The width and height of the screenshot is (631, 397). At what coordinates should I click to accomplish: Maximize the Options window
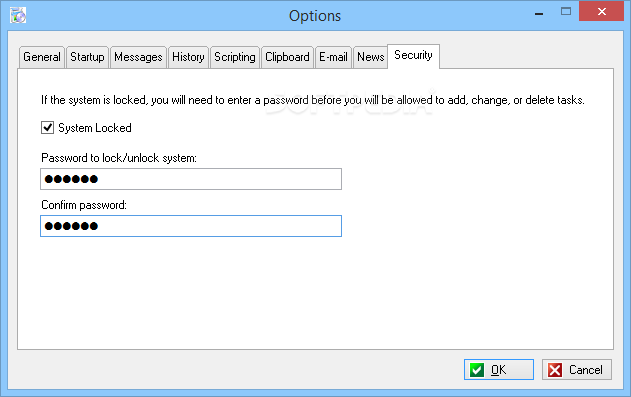tap(566, 12)
